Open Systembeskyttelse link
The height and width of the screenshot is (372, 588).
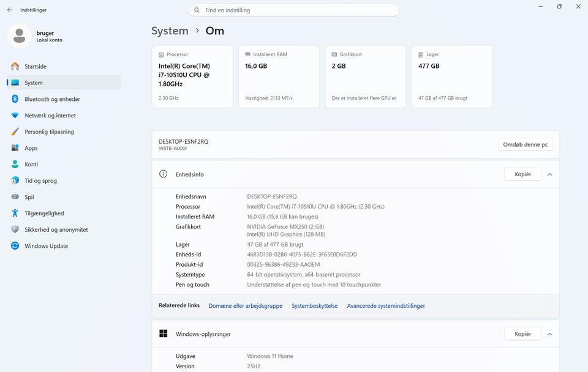coord(315,306)
